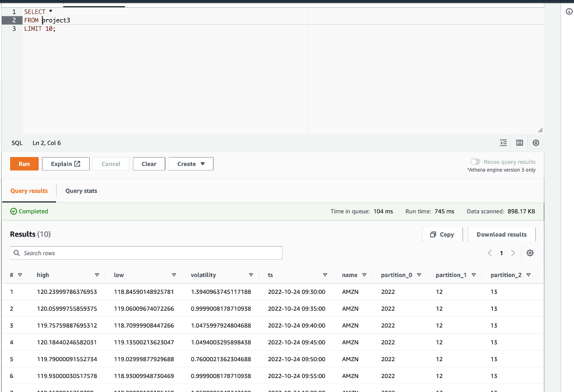Open the filter on the name column

pos(364,275)
